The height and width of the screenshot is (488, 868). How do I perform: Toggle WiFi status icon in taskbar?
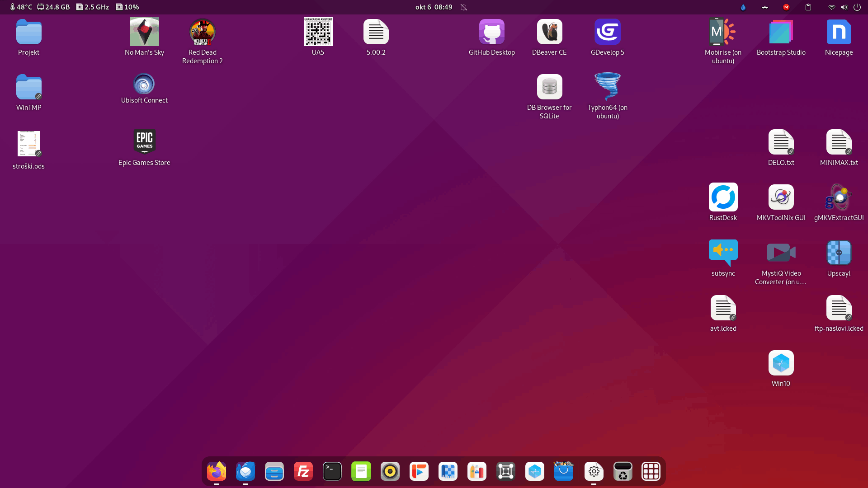[x=831, y=7]
